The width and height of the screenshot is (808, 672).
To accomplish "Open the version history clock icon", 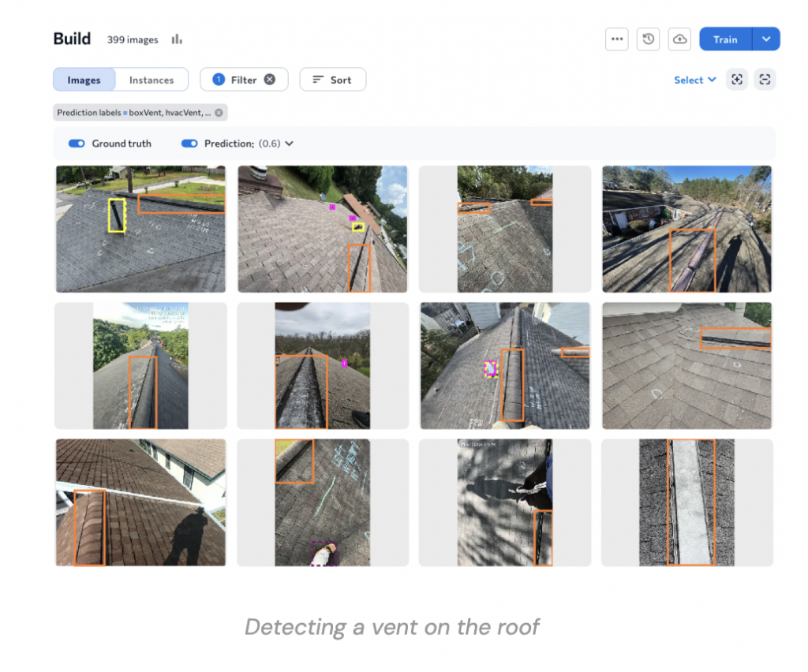I will click(649, 39).
